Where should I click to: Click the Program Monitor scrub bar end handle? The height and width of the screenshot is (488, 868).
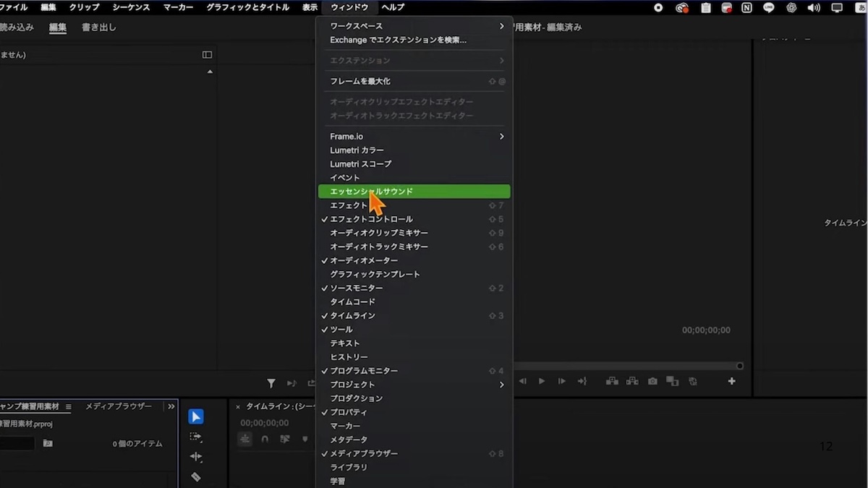tap(739, 366)
